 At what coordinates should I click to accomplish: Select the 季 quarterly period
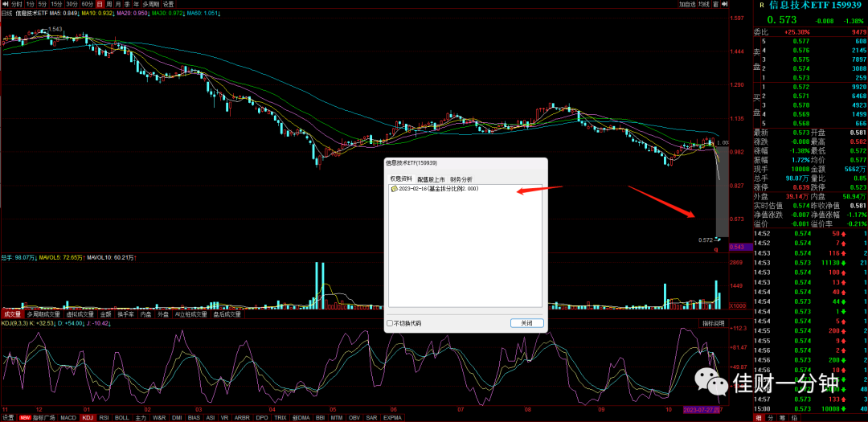pyautogui.click(x=127, y=4)
